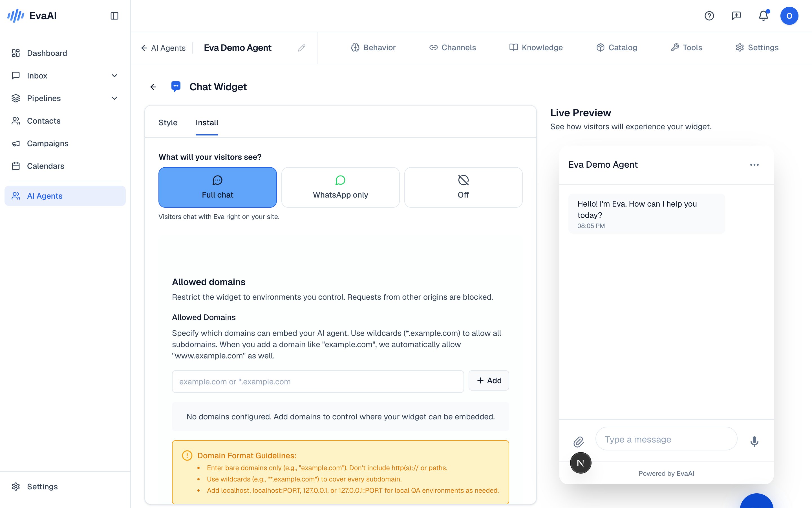Click the dark N badge icon
The image size is (812, 508).
pos(581,463)
